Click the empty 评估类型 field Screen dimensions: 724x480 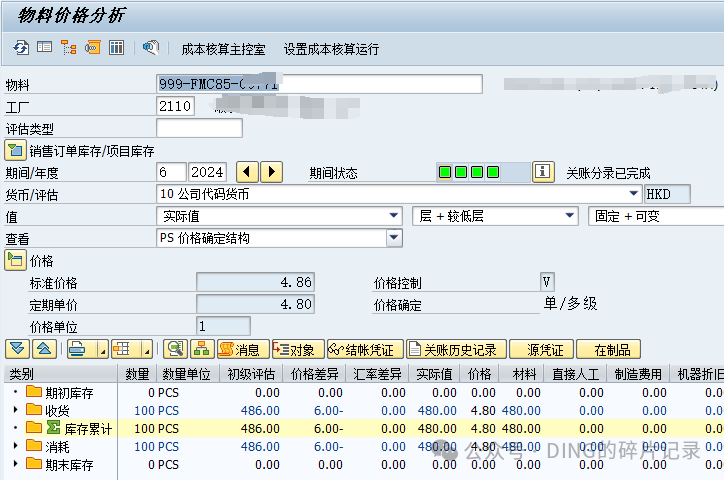tap(199, 128)
